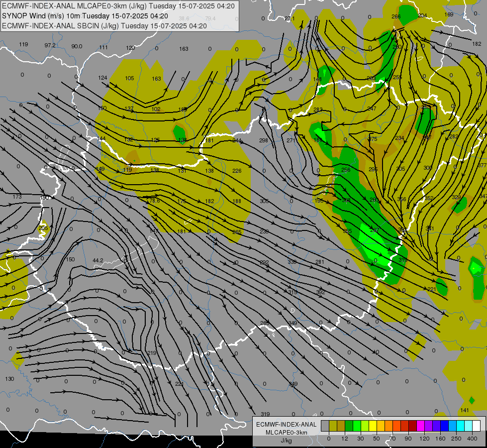487x448 pixels.
Task: Click the map value '219'
Action: pos(152,353)
